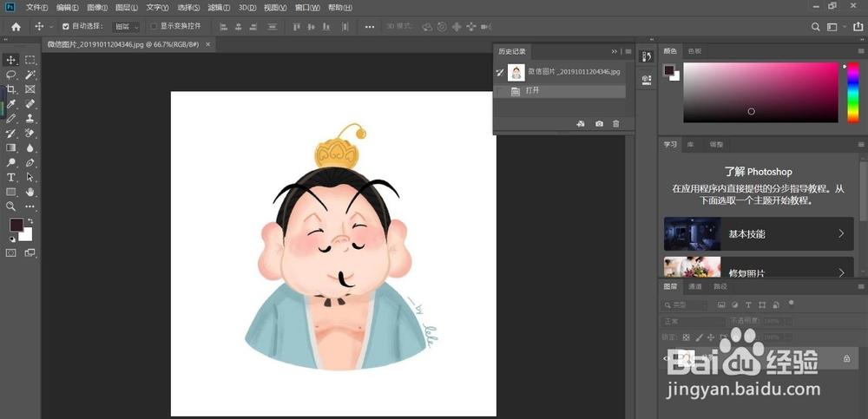Select the Eraser tool
The width and height of the screenshot is (868, 419).
[30, 134]
